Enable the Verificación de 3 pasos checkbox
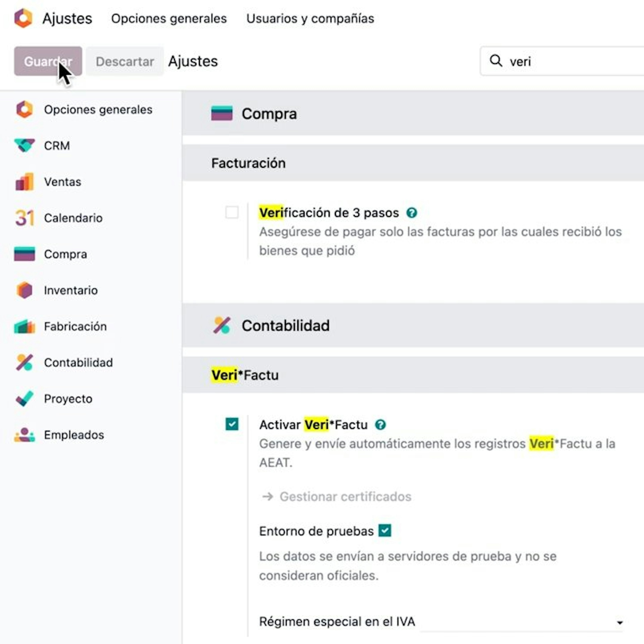This screenshot has height=644, width=644. pyautogui.click(x=232, y=212)
